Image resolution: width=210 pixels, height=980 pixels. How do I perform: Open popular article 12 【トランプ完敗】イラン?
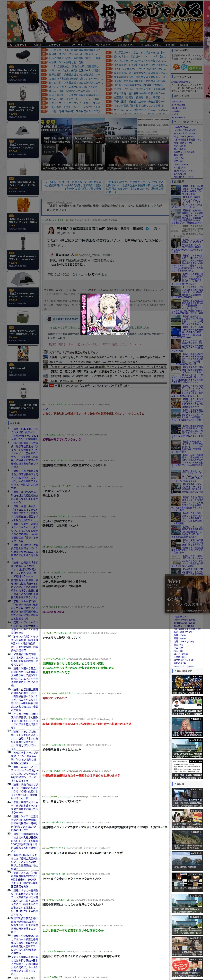pyautogui.click(x=24, y=644)
